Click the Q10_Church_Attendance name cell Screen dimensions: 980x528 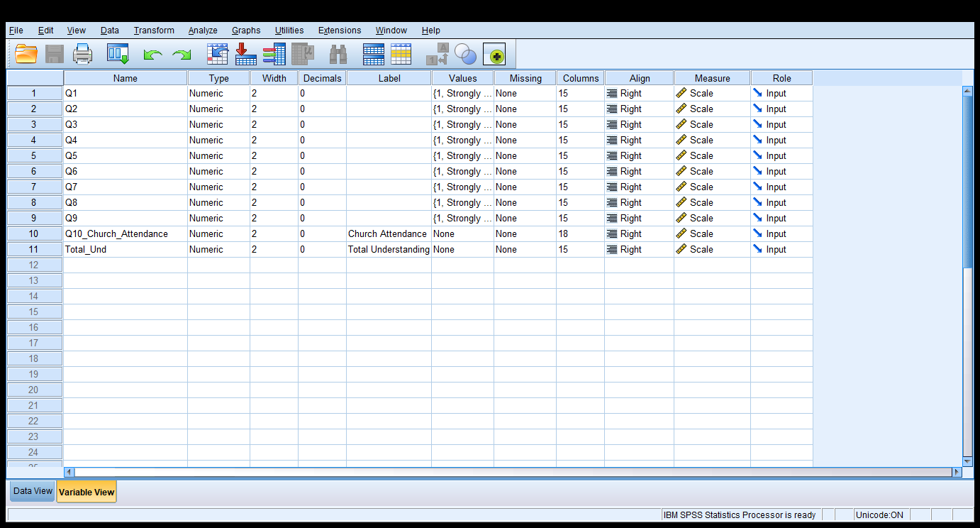126,233
